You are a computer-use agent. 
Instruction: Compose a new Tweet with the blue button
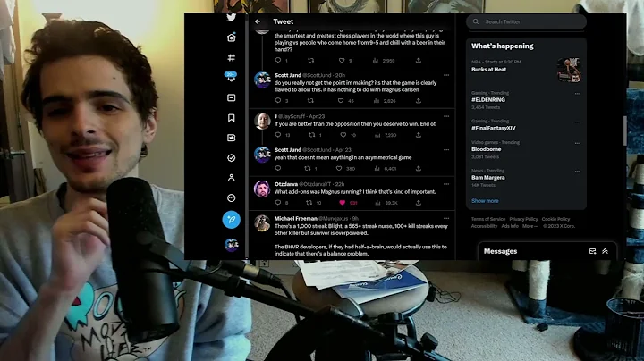[x=232, y=220]
